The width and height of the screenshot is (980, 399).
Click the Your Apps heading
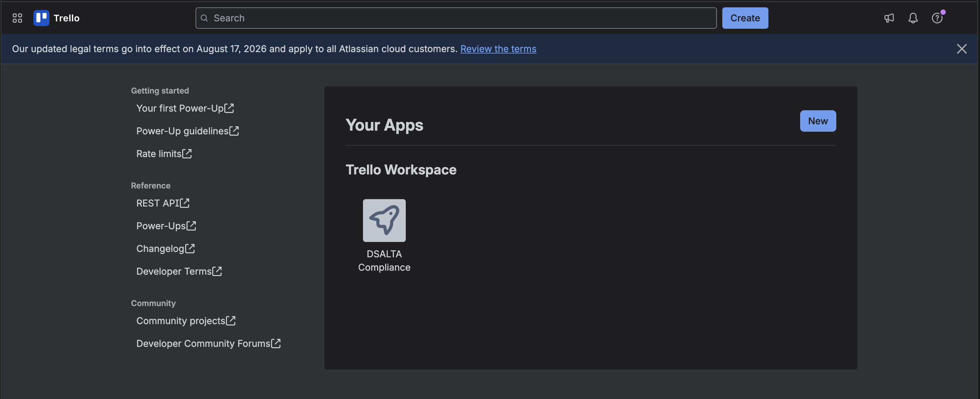coord(384,125)
